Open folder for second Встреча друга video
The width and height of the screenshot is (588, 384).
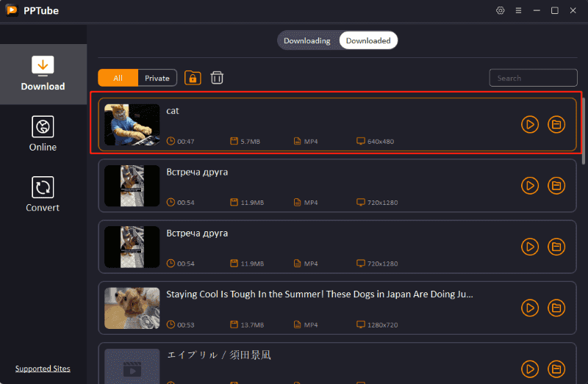tap(556, 247)
